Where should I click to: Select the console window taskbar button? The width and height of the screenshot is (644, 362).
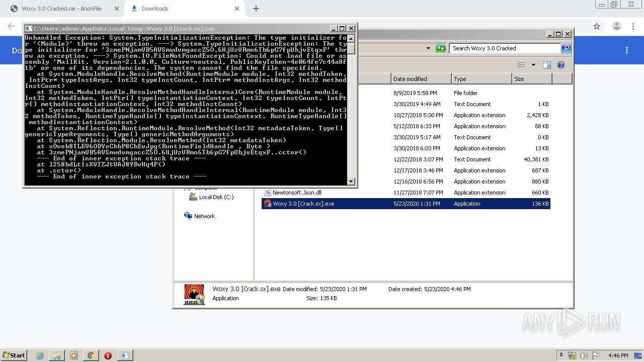(x=125, y=355)
